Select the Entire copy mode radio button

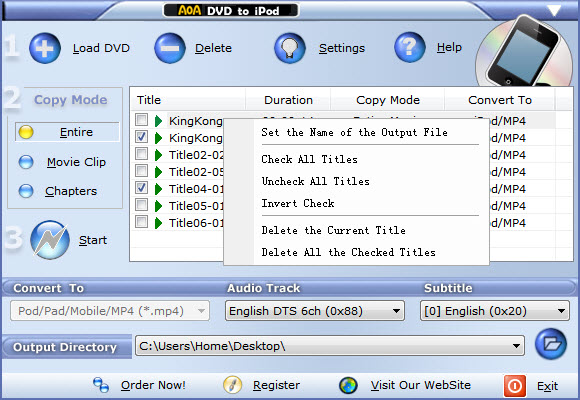(x=26, y=132)
